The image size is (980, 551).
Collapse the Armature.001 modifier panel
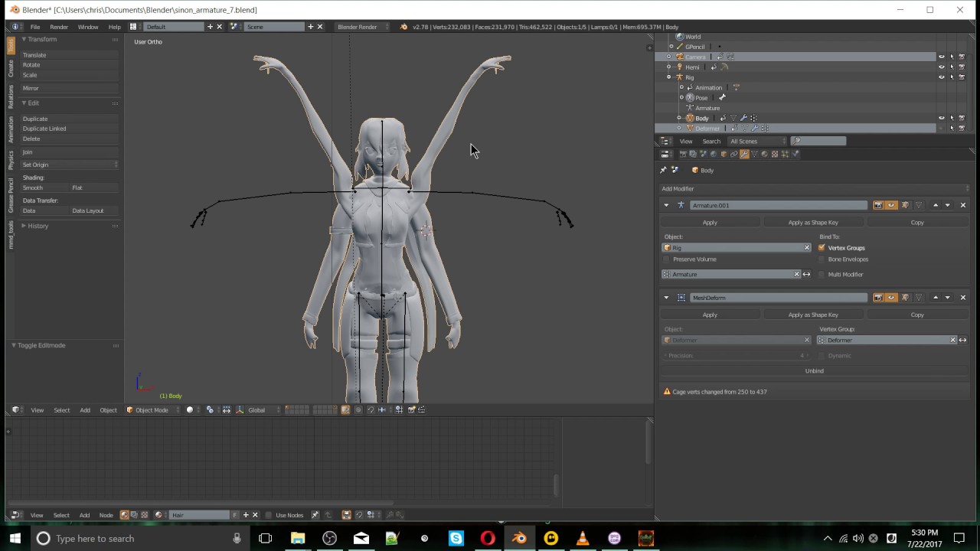[x=666, y=205]
